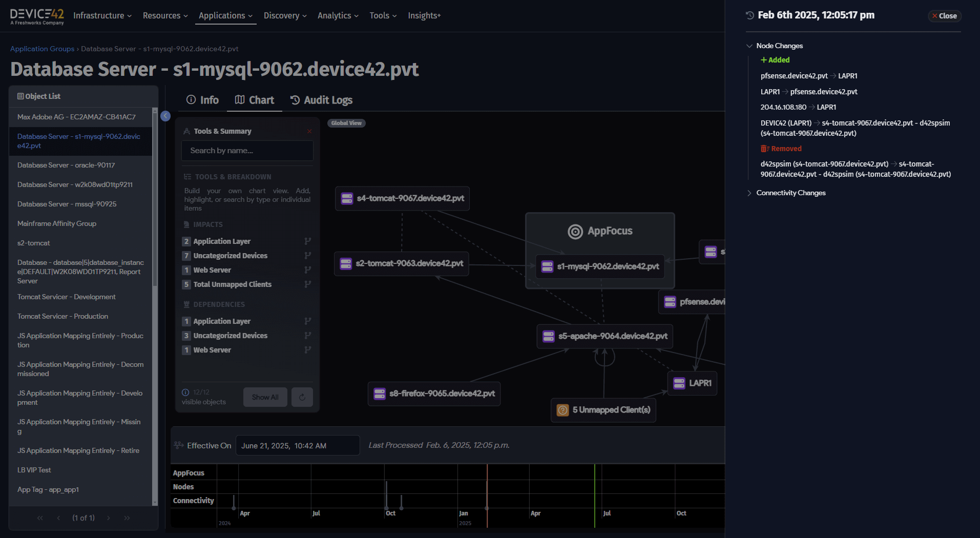Image resolution: width=980 pixels, height=538 pixels.
Task: Click the 5 Unmapped Client(s) node icon
Action: point(562,410)
